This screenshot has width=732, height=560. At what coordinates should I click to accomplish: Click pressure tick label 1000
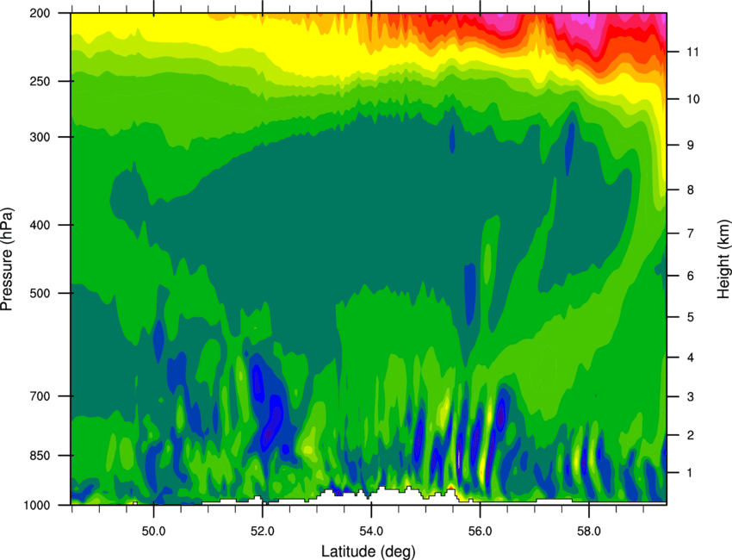[36, 506]
